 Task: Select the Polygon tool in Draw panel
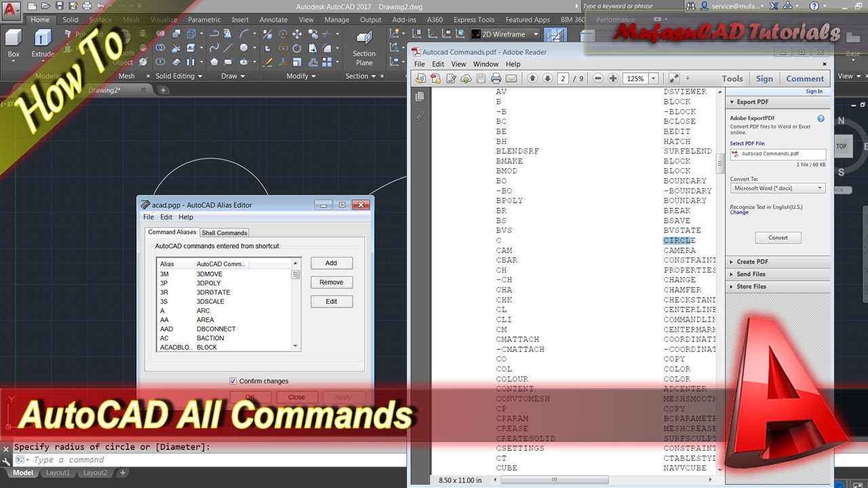(x=214, y=62)
